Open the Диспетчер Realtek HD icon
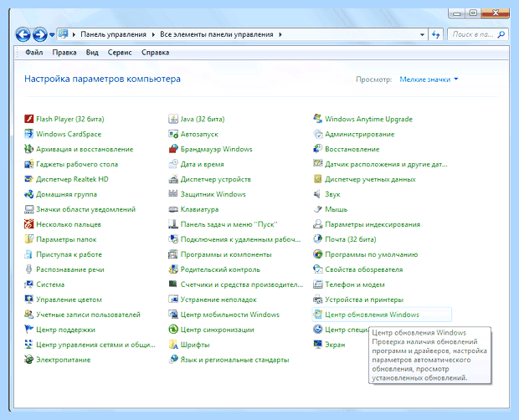 point(28,179)
